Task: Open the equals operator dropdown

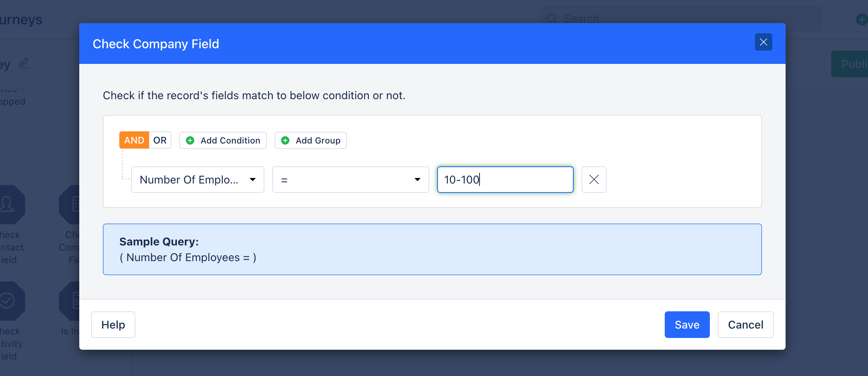Action: click(350, 180)
